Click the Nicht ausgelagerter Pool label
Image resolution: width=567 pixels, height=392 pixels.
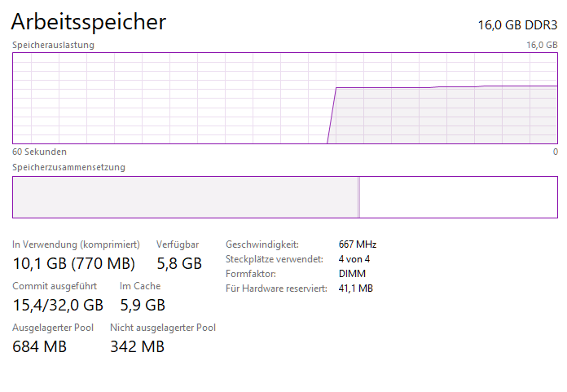click(x=163, y=328)
